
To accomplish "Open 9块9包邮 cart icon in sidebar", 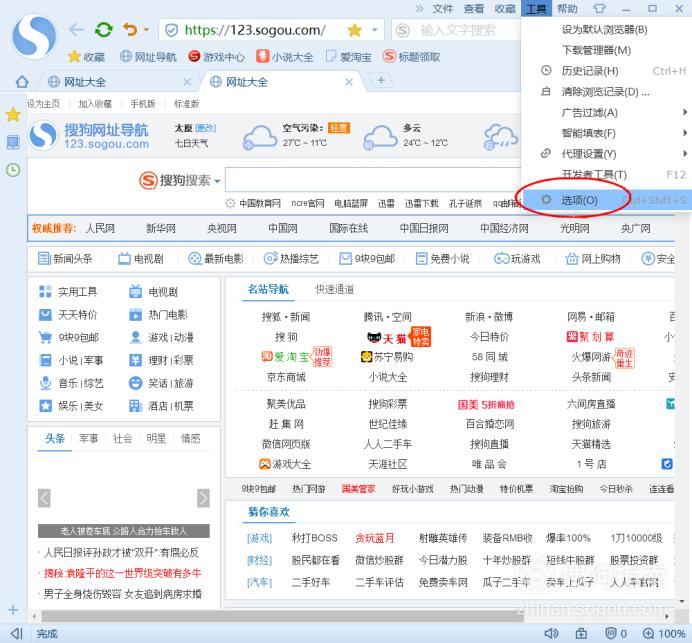I will tap(69, 338).
